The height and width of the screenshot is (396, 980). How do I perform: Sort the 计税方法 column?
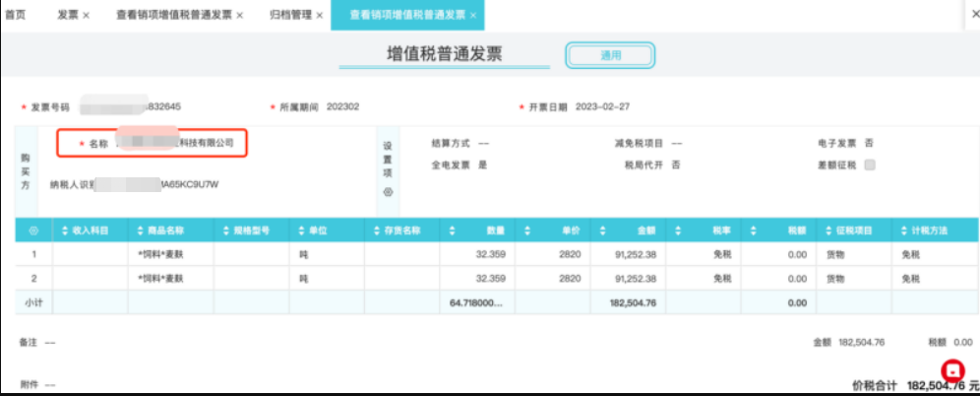(903, 230)
